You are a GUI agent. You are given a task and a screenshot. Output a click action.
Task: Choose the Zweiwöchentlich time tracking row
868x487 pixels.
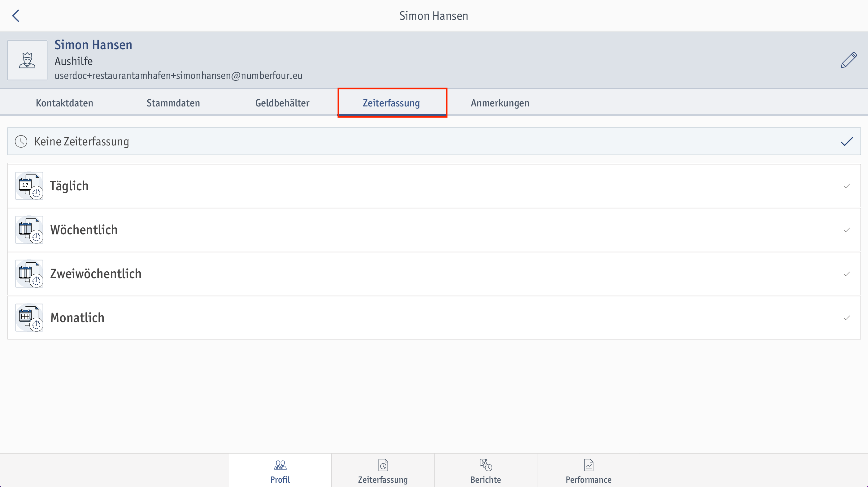pyautogui.click(x=434, y=274)
